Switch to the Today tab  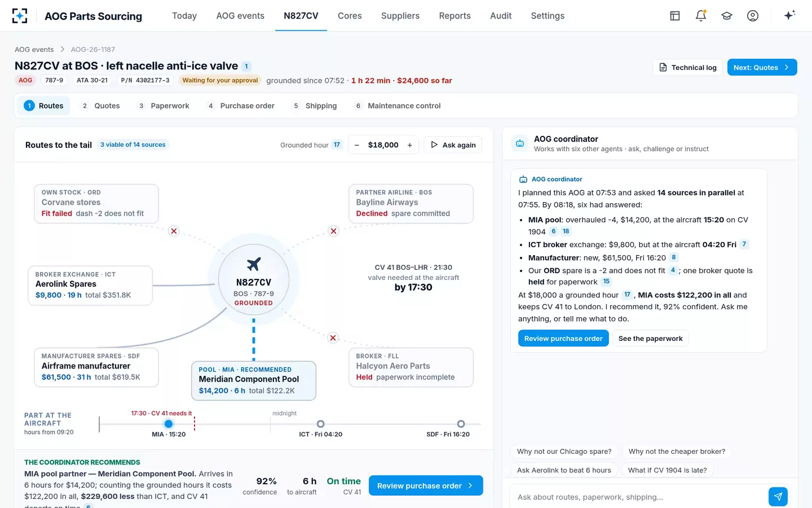coord(184,16)
